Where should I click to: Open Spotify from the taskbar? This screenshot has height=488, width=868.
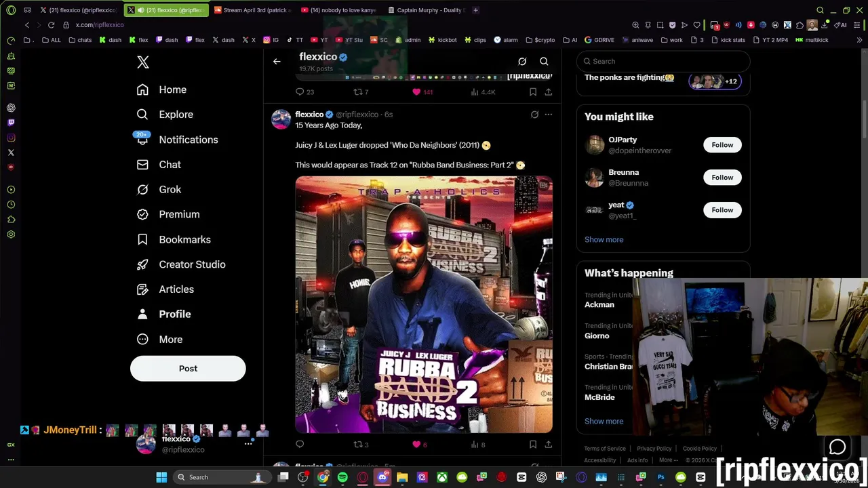342,478
